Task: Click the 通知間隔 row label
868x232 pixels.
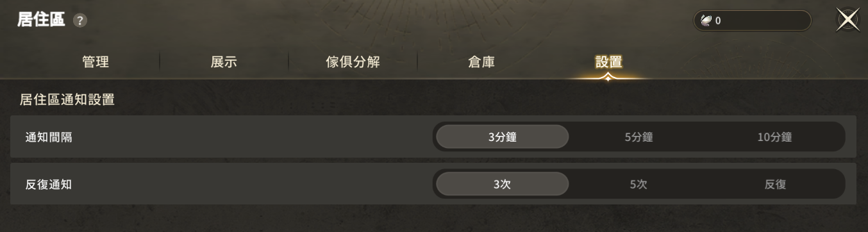Action: pyautogui.click(x=49, y=137)
